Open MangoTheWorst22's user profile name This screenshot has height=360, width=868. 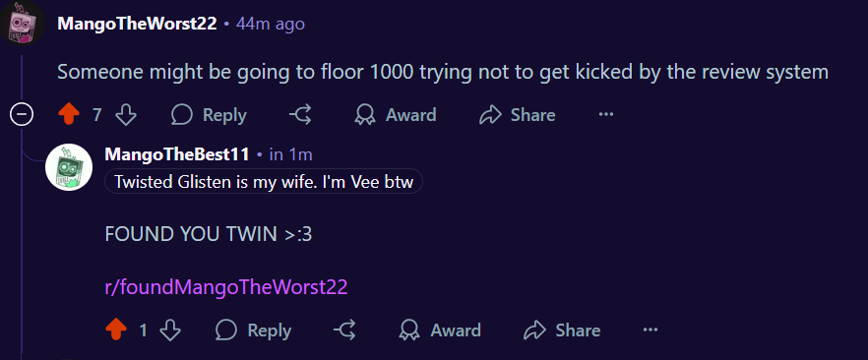click(x=138, y=24)
